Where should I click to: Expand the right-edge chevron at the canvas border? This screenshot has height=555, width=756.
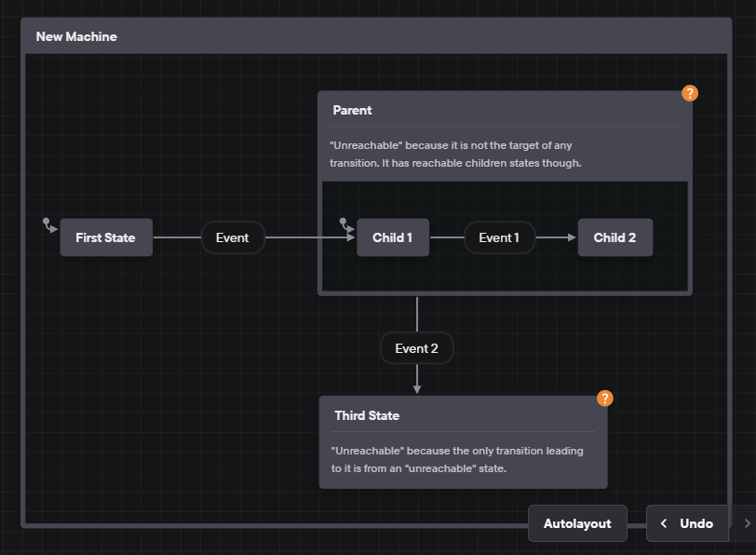[x=747, y=523]
